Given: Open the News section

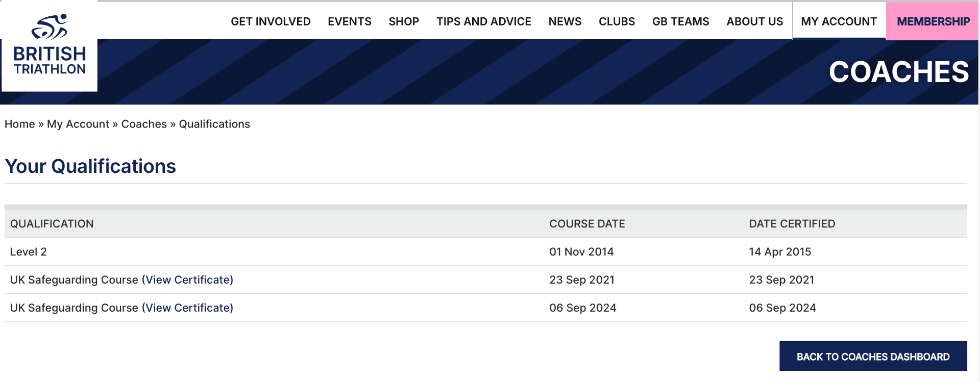Looking at the screenshot, I should [565, 21].
